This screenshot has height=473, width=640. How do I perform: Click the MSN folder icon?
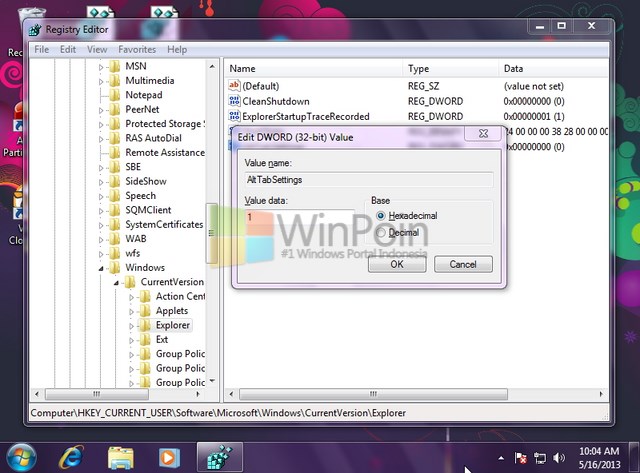[115, 66]
